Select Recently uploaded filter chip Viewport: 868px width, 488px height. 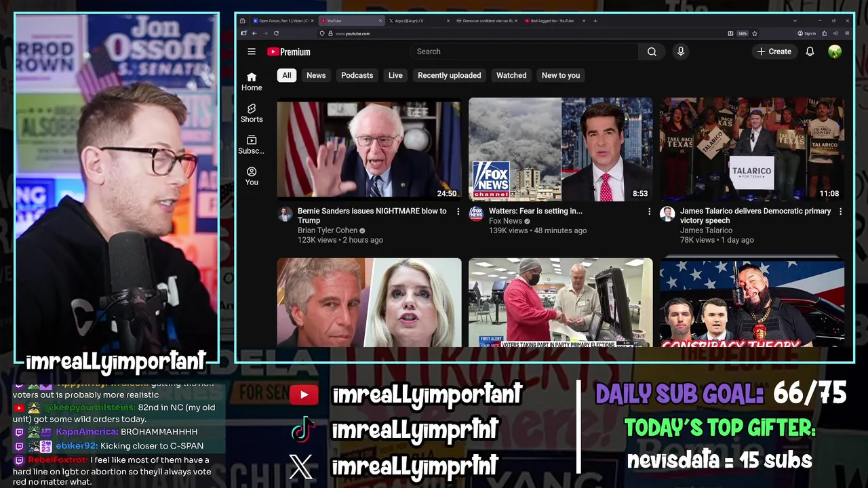click(x=449, y=75)
